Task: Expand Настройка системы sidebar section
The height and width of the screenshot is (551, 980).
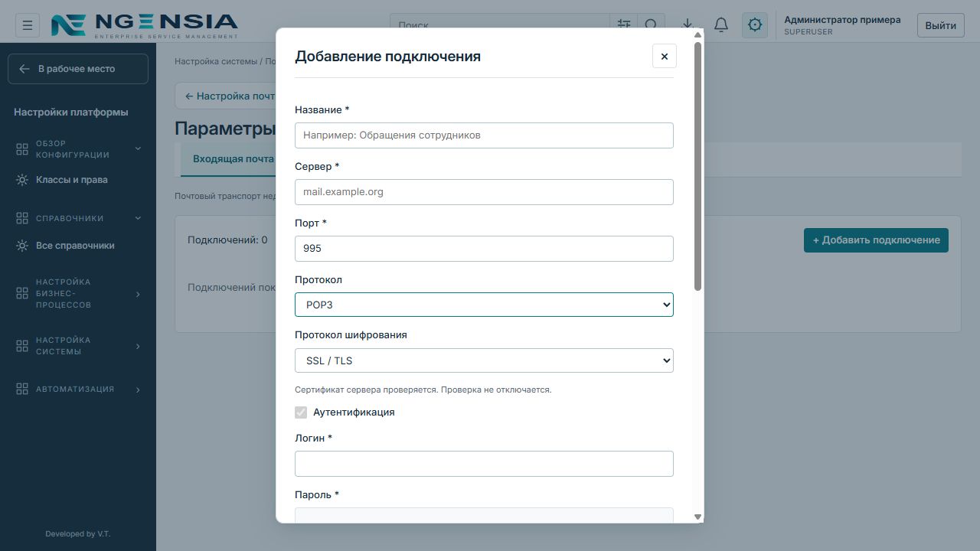Action: (78, 346)
